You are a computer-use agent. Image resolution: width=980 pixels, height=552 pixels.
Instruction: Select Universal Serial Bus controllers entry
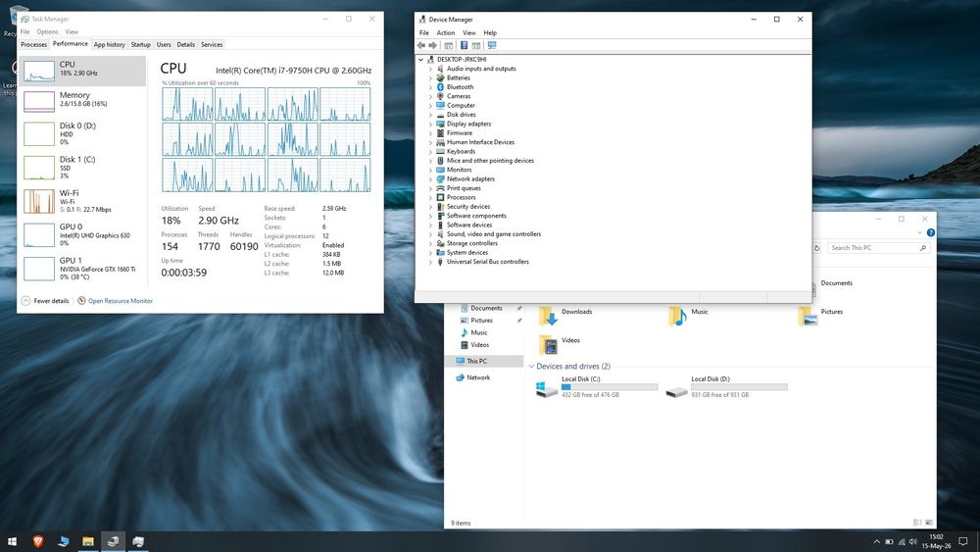[487, 262]
